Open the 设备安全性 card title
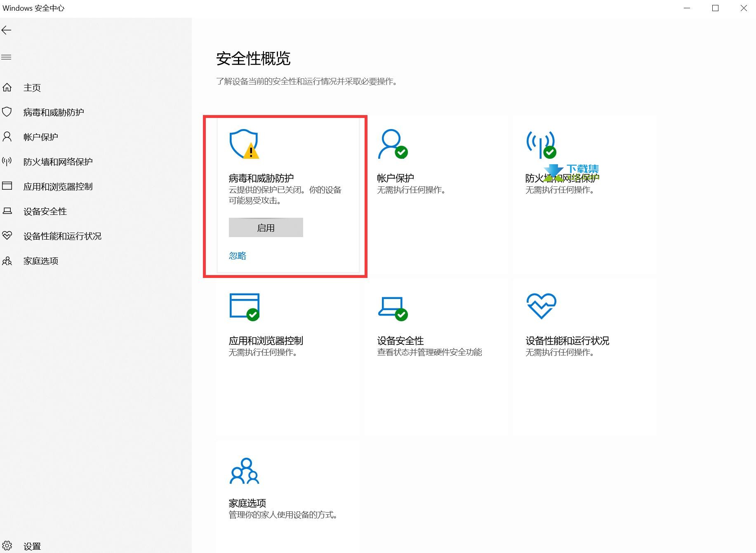This screenshot has width=756, height=553. [x=400, y=341]
